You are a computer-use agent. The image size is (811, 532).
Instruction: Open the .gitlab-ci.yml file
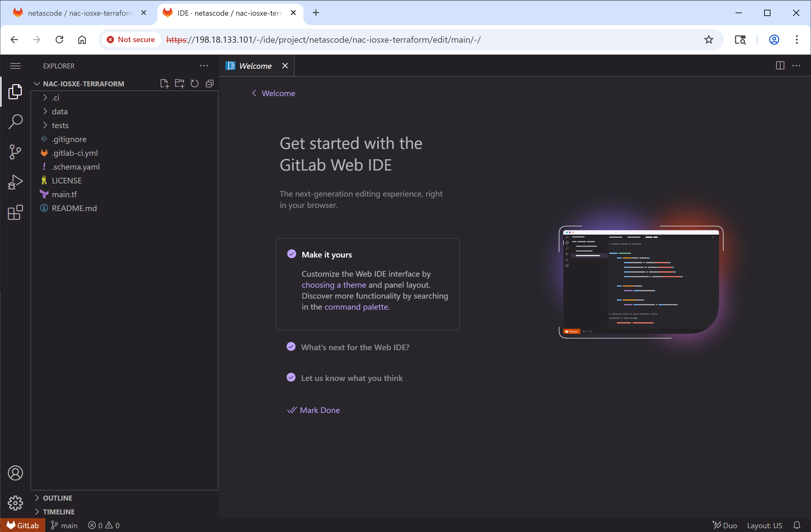[124, 153]
